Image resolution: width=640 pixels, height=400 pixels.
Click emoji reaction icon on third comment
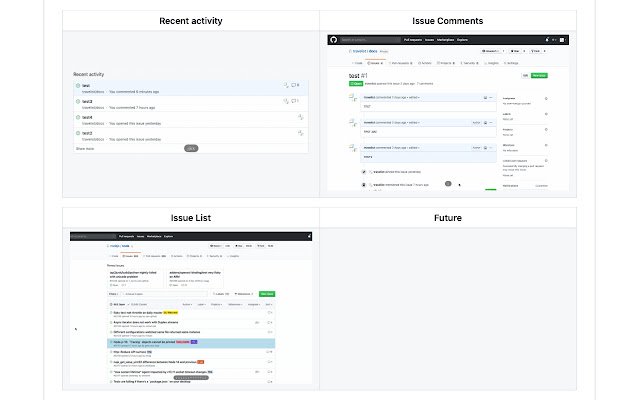[x=485, y=147]
